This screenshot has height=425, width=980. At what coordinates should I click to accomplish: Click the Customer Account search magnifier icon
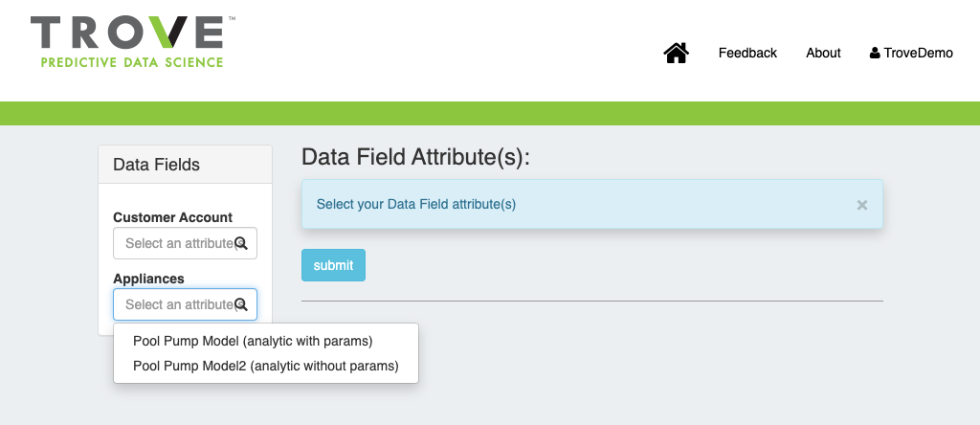click(241, 243)
